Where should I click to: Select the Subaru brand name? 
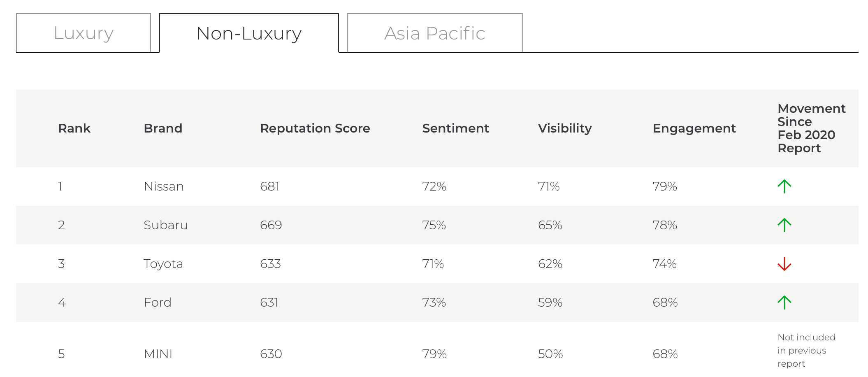(165, 225)
